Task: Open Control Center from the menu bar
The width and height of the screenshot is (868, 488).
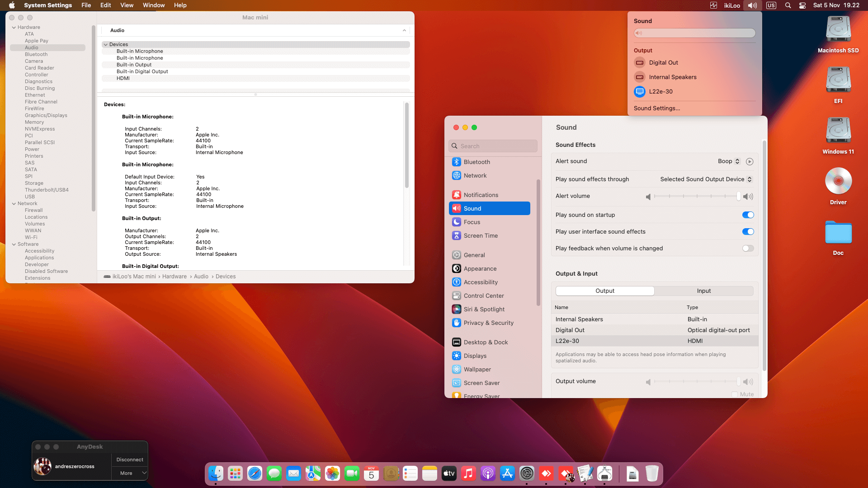Action: click(x=802, y=5)
